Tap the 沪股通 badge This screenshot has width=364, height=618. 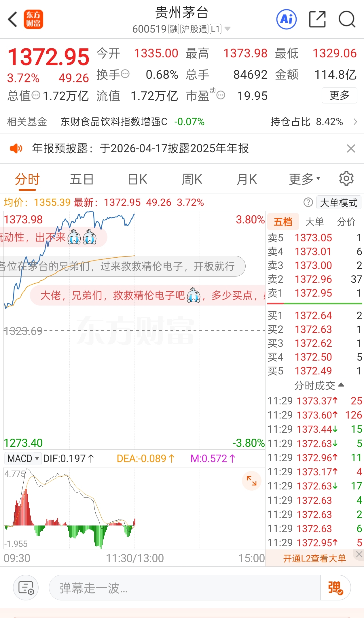point(194,29)
